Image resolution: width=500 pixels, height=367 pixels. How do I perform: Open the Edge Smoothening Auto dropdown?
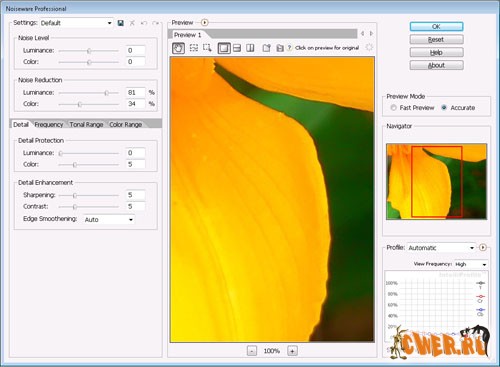[109, 219]
